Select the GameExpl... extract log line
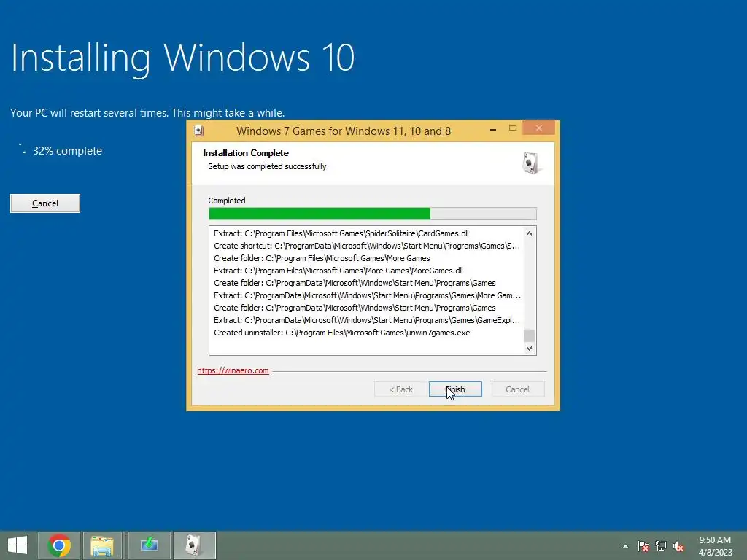 point(367,320)
